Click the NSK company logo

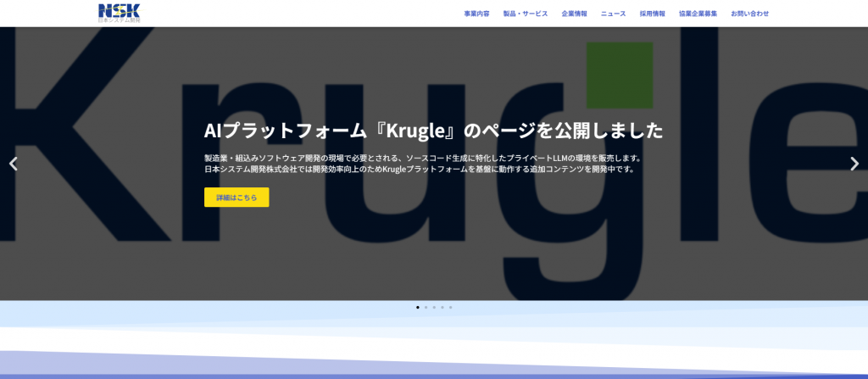[120, 13]
